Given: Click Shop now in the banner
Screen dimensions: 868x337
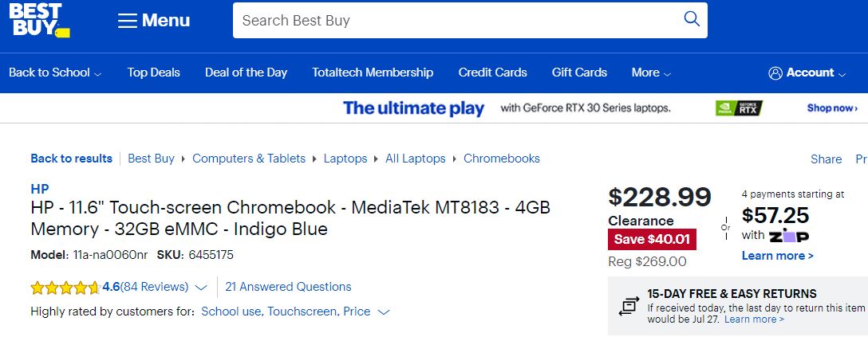Looking at the screenshot, I should [832, 108].
